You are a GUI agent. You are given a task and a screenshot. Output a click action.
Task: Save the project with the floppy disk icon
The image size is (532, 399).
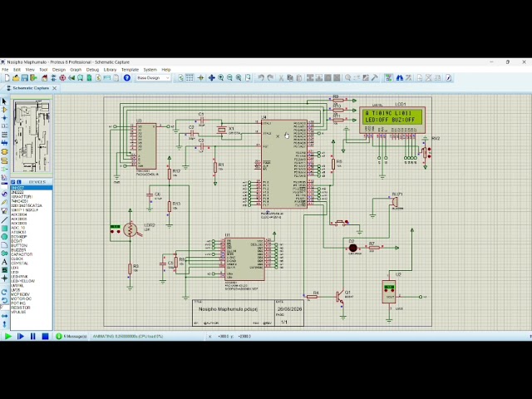pyautogui.click(x=25, y=78)
